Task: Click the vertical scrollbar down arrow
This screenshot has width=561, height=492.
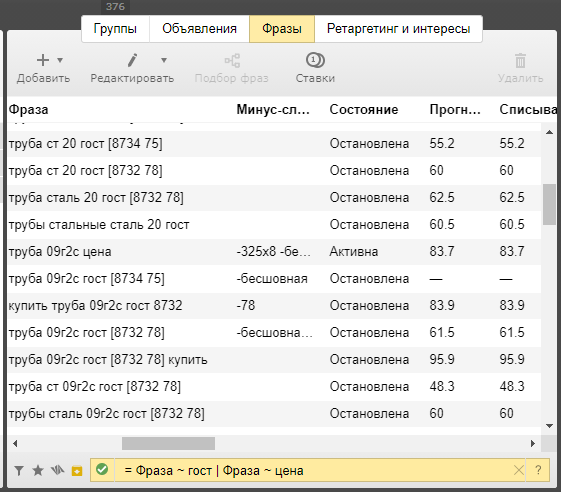Action: tap(549, 426)
